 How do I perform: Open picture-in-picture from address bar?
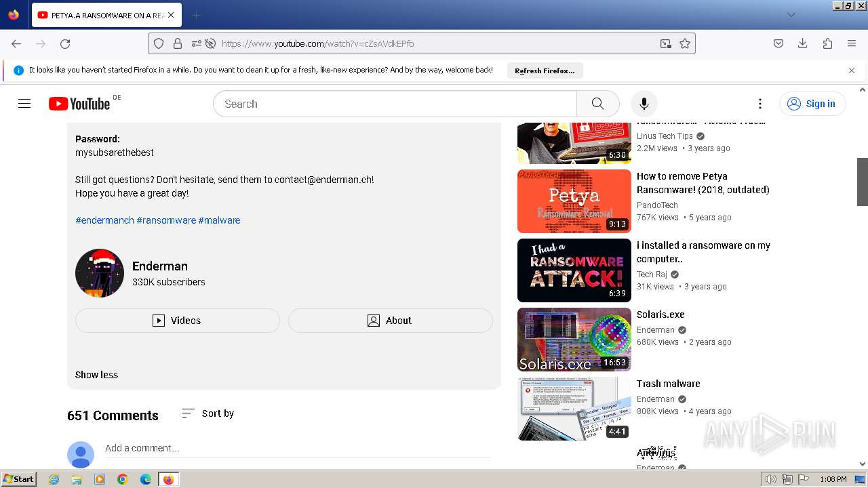[666, 43]
